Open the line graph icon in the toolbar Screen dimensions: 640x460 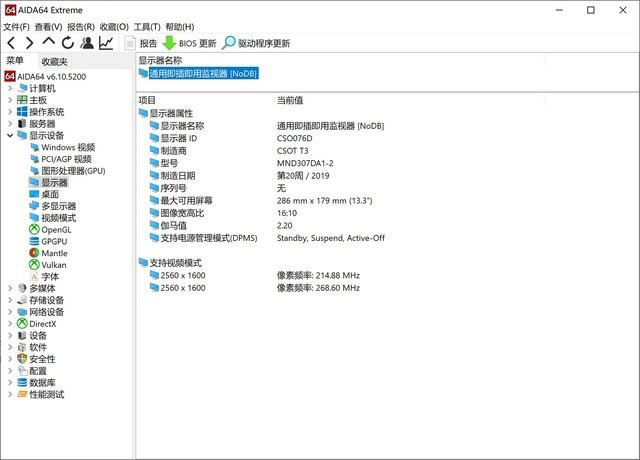[106, 43]
